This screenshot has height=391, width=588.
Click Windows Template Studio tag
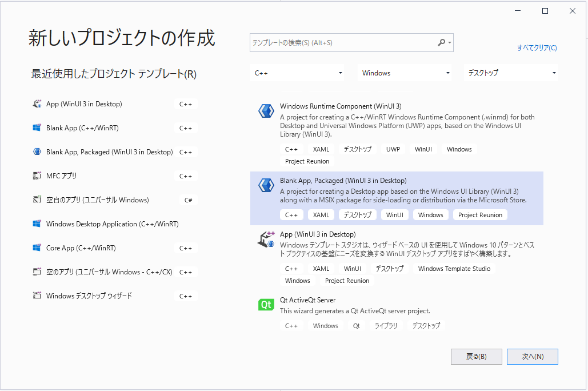point(454,269)
